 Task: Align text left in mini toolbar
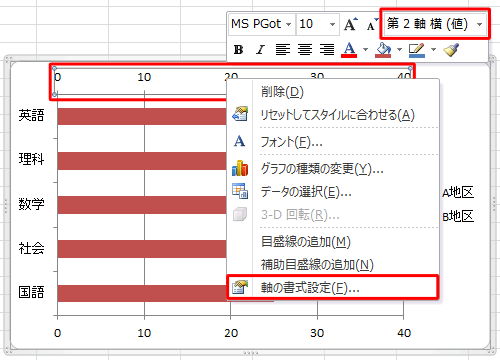pyautogui.click(x=282, y=50)
